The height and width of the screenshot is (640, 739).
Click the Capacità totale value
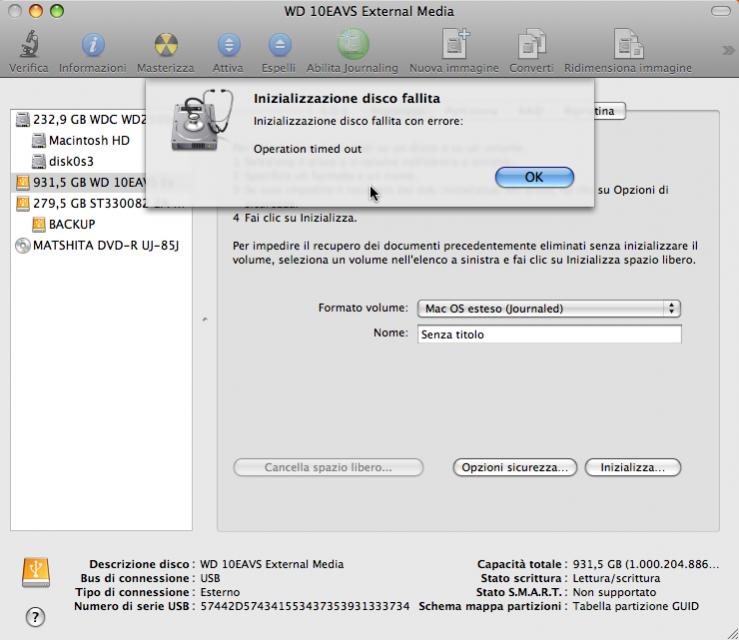pyautogui.click(x=646, y=564)
